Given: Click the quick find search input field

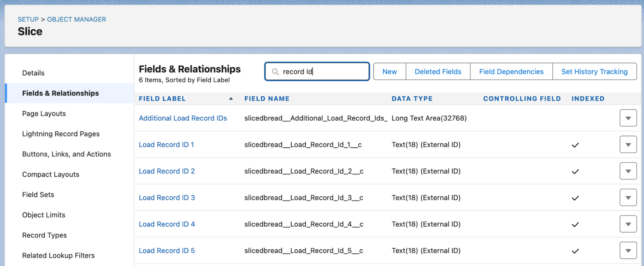Looking at the screenshot, I should [x=317, y=72].
